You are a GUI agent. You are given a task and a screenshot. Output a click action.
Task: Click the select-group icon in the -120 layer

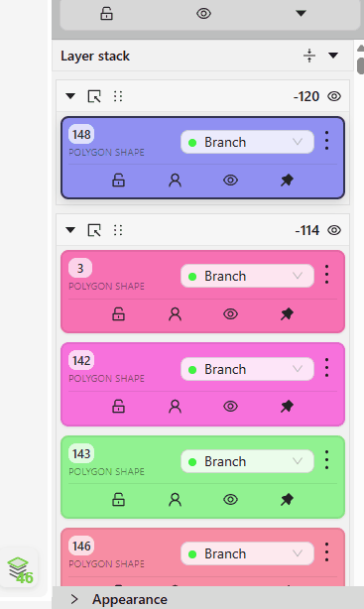point(94,96)
